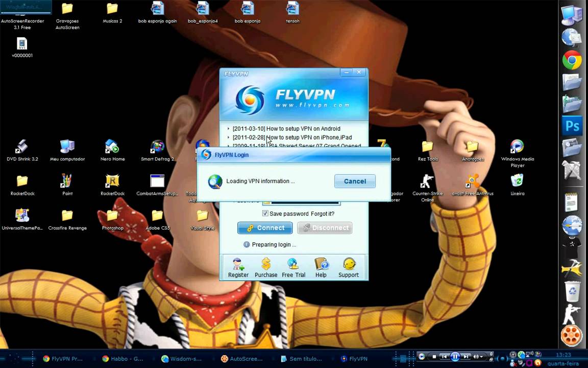
Task: Select the Crossfire Revenge folder
Action: click(67, 219)
